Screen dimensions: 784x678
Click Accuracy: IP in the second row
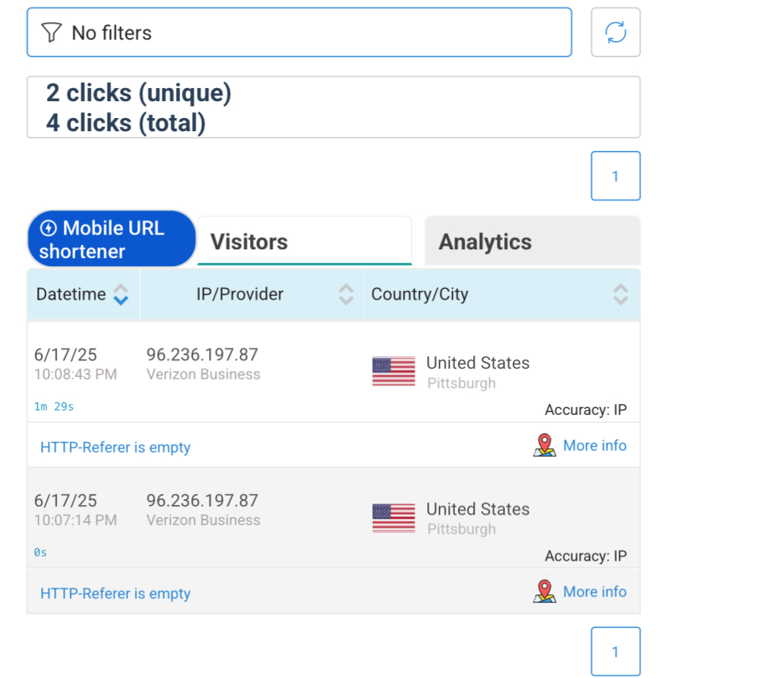point(585,556)
